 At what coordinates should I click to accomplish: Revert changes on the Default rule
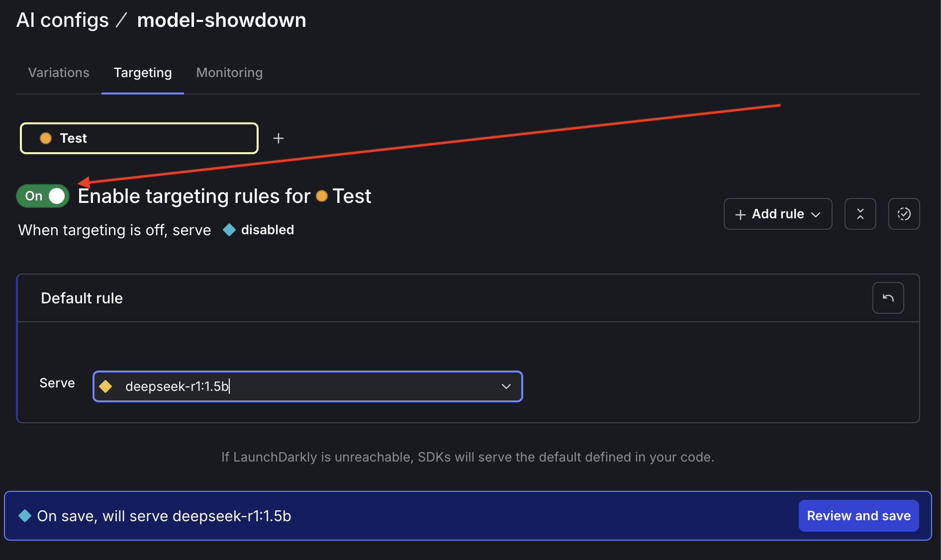[888, 297]
